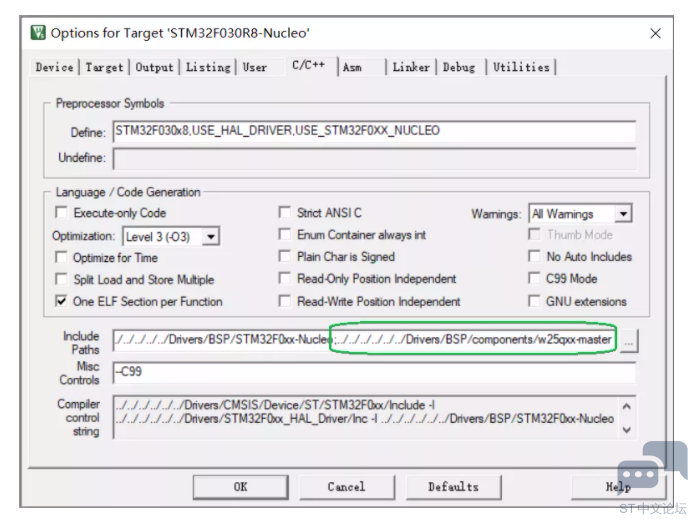Viewport: 696px width, 524px height.
Task: Enable No Auto Includes checkbox
Action: [534, 256]
